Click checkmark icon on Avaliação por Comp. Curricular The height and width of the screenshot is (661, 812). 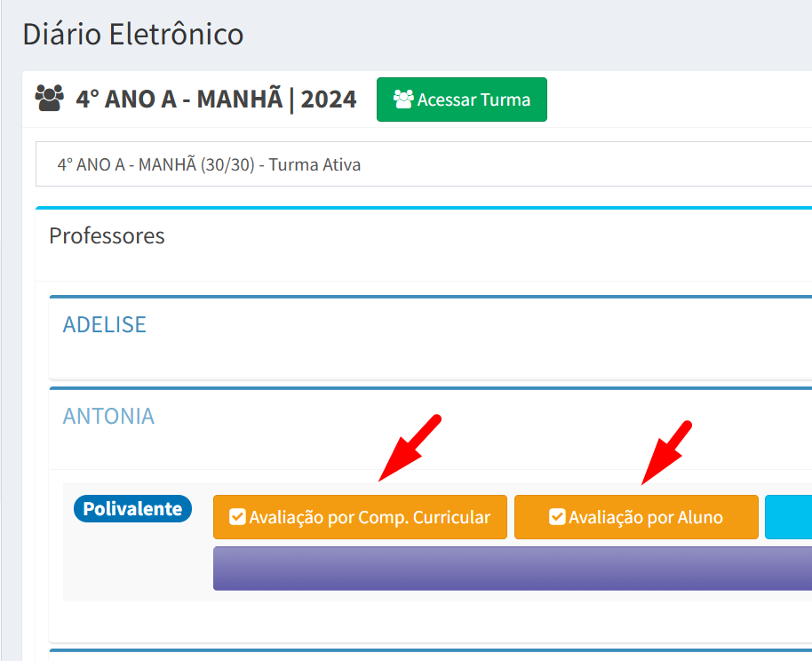(x=237, y=517)
